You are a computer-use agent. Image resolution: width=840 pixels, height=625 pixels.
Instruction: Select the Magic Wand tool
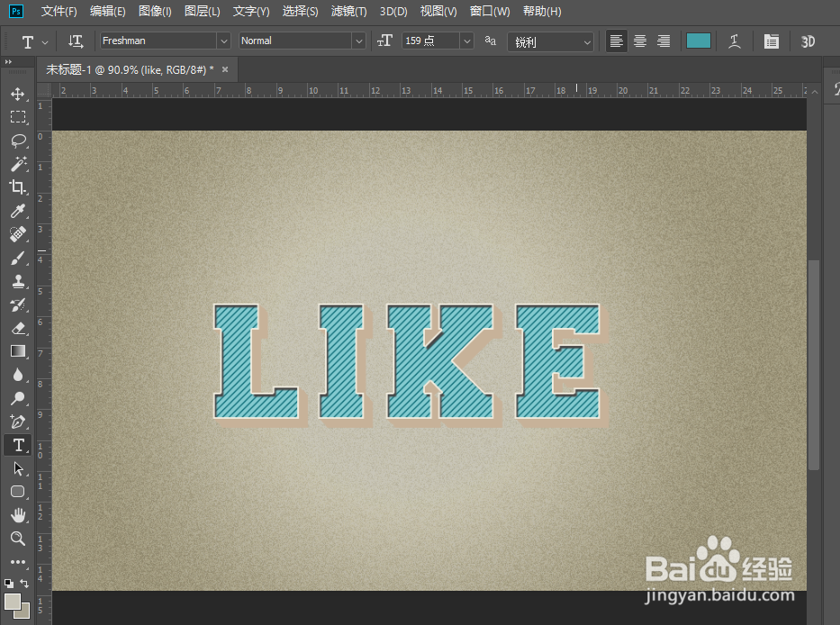point(18,164)
